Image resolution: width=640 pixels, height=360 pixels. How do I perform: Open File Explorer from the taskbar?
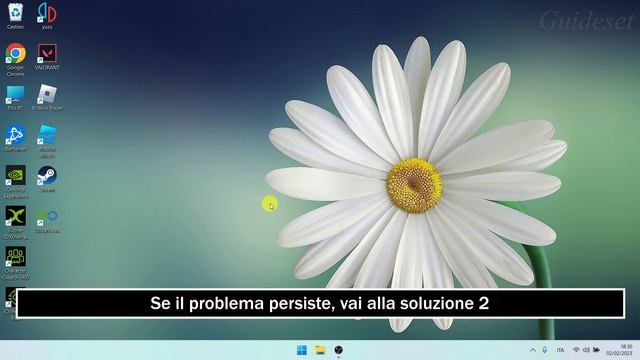(x=320, y=350)
